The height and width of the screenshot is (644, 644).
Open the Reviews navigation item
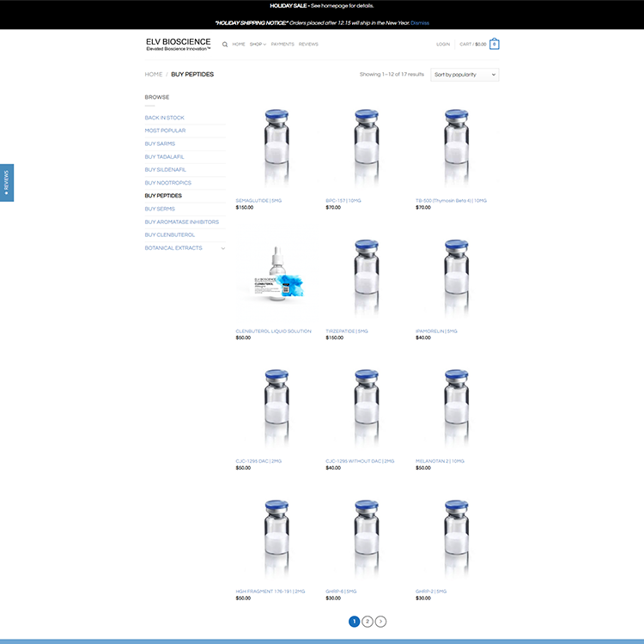click(308, 44)
